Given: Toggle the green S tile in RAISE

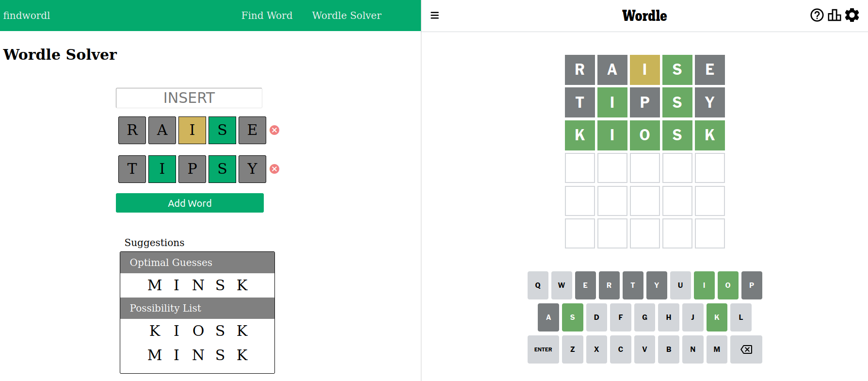Looking at the screenshot, I should [x=222, y=130].
